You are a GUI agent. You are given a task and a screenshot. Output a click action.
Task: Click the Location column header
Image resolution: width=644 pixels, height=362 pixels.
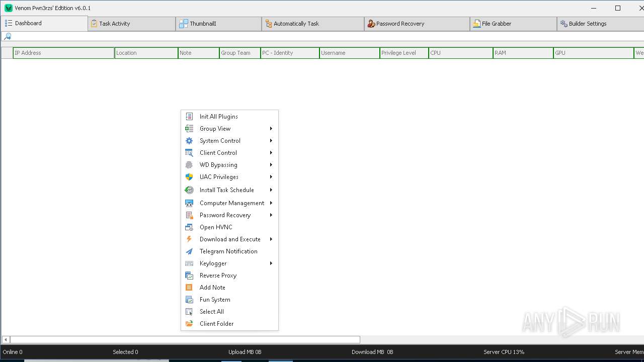(x=146, y=53)
